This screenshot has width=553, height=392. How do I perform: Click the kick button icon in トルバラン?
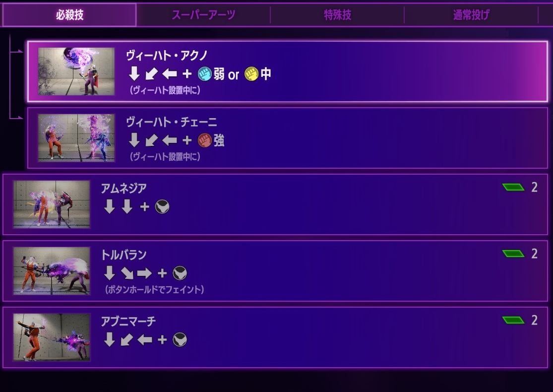coord(180,273)
